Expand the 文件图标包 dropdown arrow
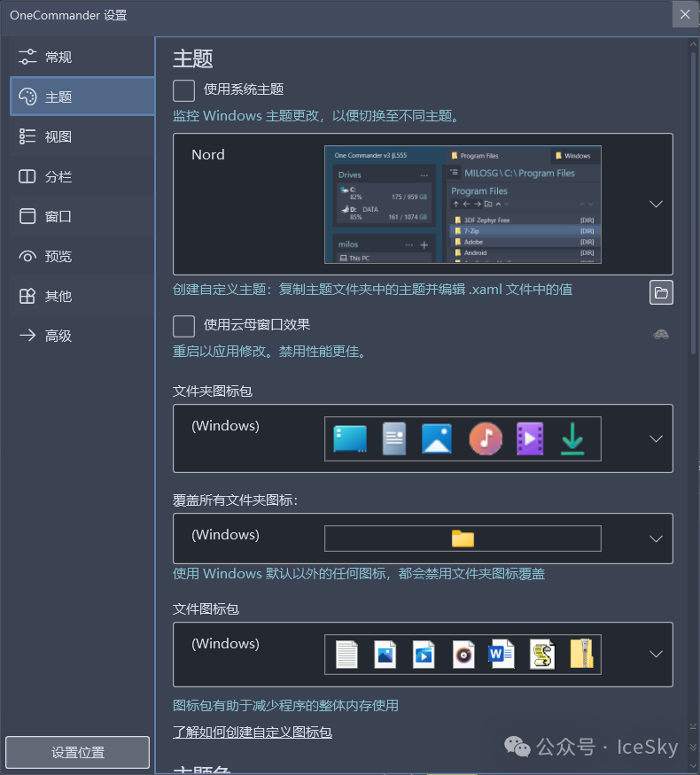Screen dimensions: 700x775 click(656, 655)
